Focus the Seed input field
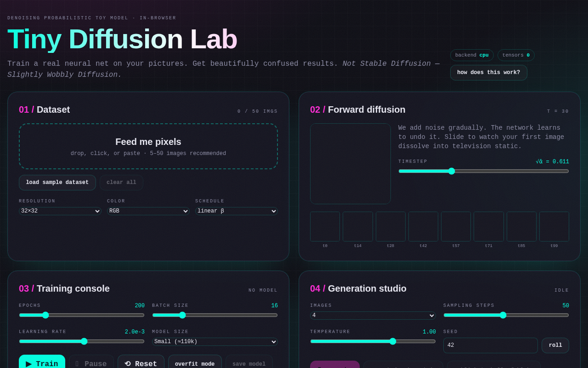 [x=491, y=345]
